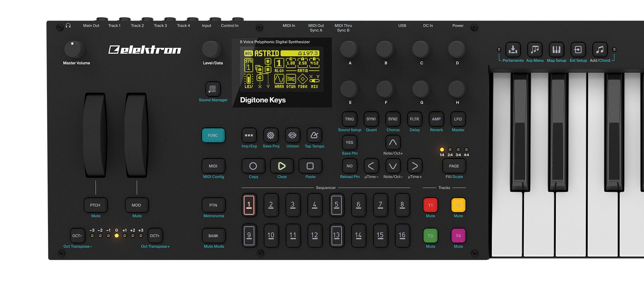Tap the Tap Tempo metronome button

coord(314,135)
